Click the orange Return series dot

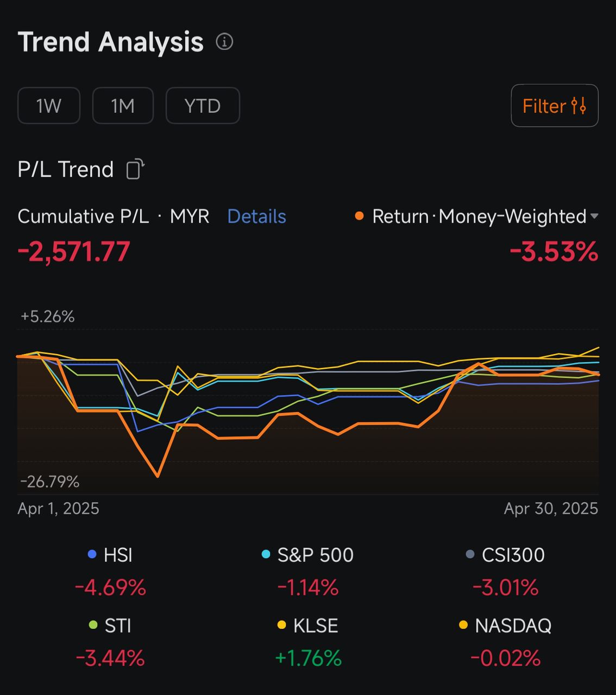(x=359, y=216)
